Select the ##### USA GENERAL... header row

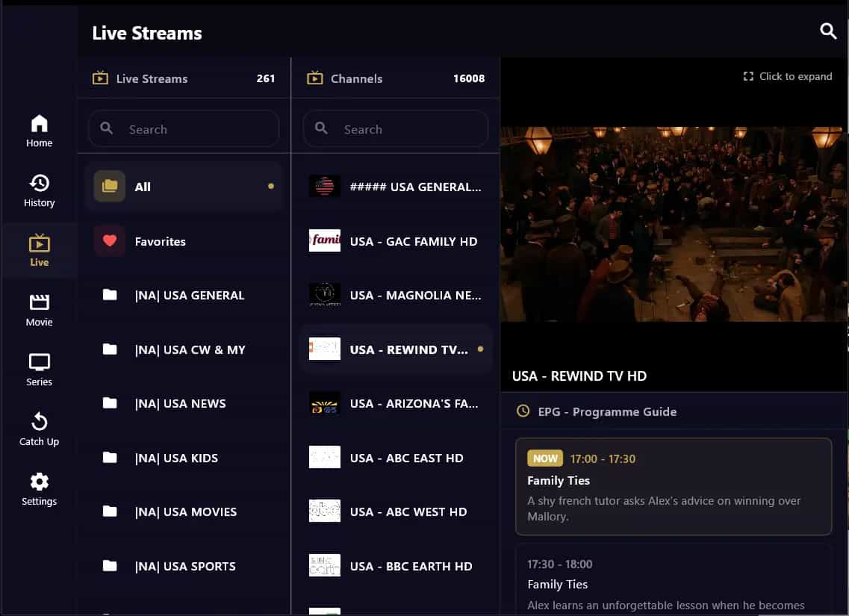click(396, 186)
